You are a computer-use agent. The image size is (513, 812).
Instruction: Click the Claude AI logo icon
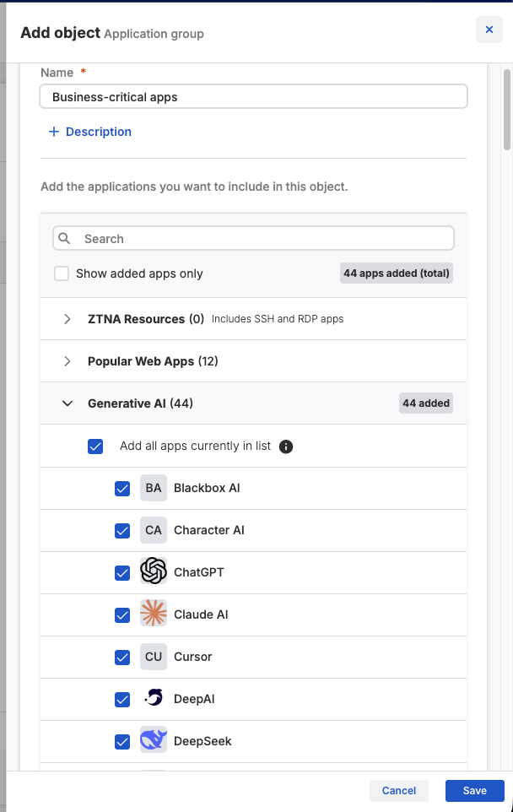[154, 613]
